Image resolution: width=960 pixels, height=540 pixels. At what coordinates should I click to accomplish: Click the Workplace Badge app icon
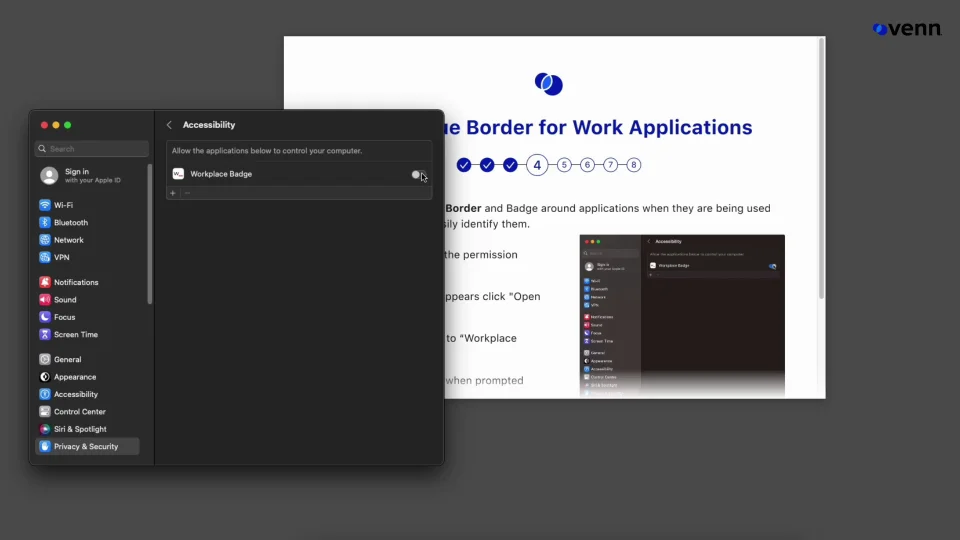coord(178,174)
